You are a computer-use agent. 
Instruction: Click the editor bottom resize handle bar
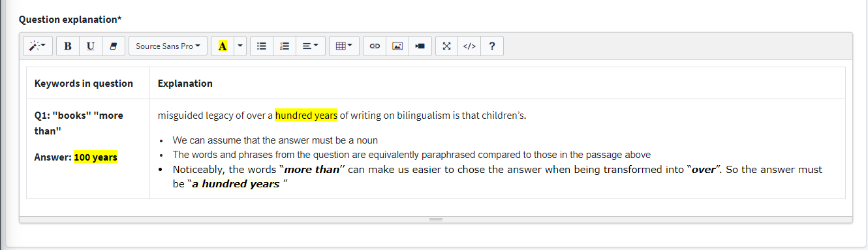pos(436,219)
